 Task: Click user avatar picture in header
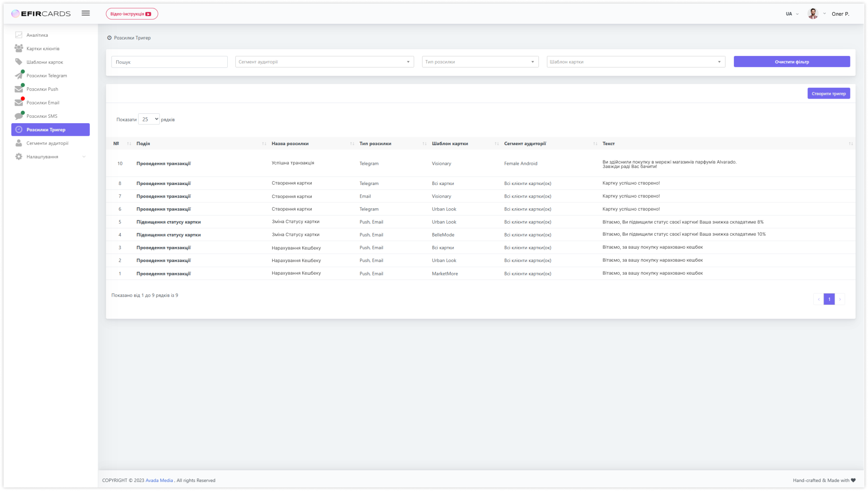coord(812,14)
